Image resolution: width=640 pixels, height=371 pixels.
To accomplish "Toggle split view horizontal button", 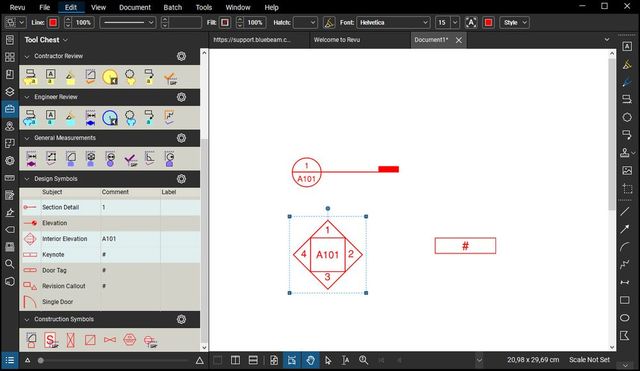I will point(253,360).
